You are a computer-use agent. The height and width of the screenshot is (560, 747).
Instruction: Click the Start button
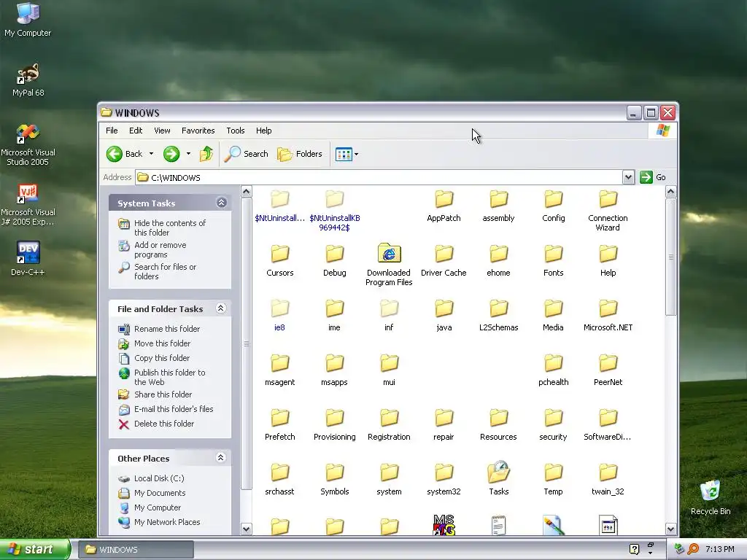(34, 549)
